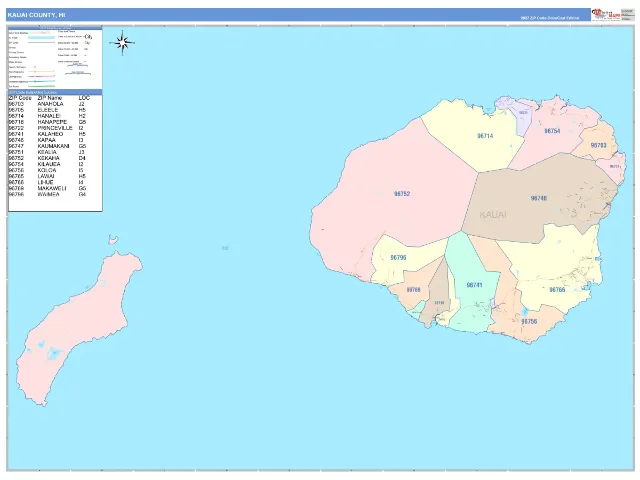Select the PRINCEVILLE row in ZIP index
The image size is (640, 480).
point(49,128)
